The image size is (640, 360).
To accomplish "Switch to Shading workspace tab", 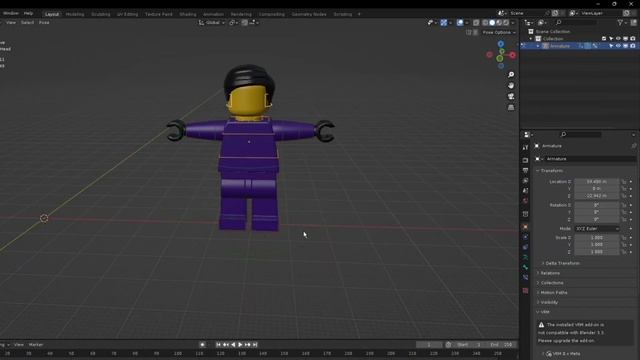I will click(x=188, y=14).
